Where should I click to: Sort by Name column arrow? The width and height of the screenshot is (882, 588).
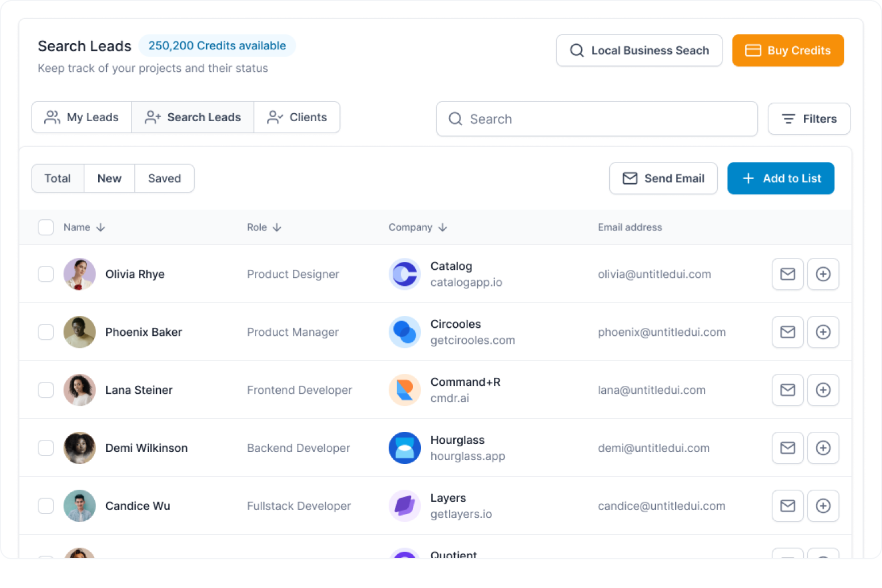100,227
